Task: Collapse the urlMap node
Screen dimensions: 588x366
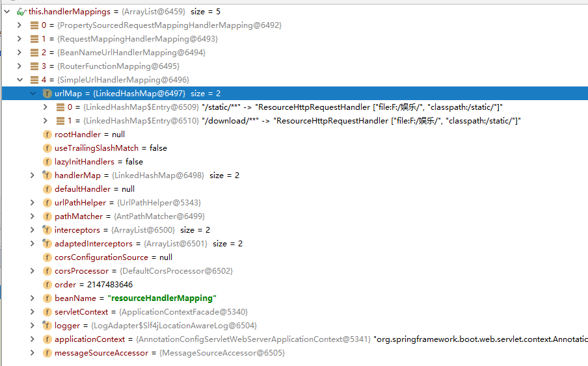Action: (33, 94)
